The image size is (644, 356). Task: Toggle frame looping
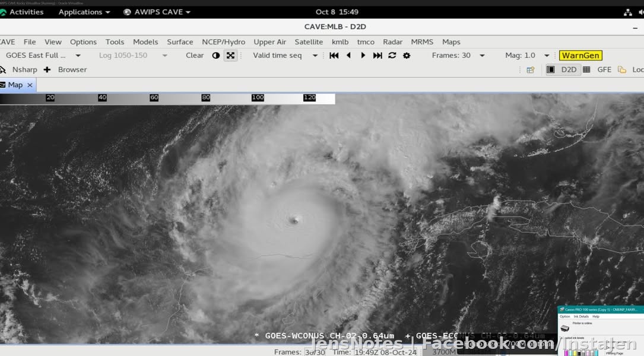coord(392,55)
